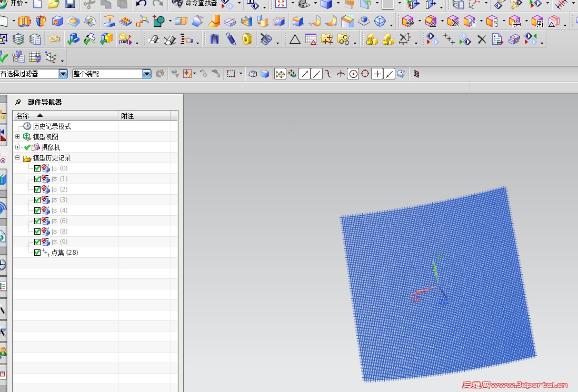This screenshot has height=392, width=578.
Task: Click the yellow coil icon
Action: (247, 39)
